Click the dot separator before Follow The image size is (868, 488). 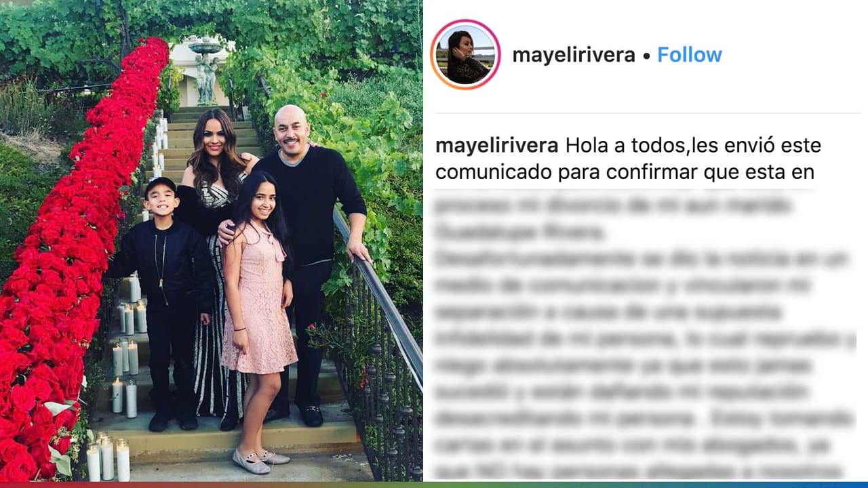click(646, 56)
